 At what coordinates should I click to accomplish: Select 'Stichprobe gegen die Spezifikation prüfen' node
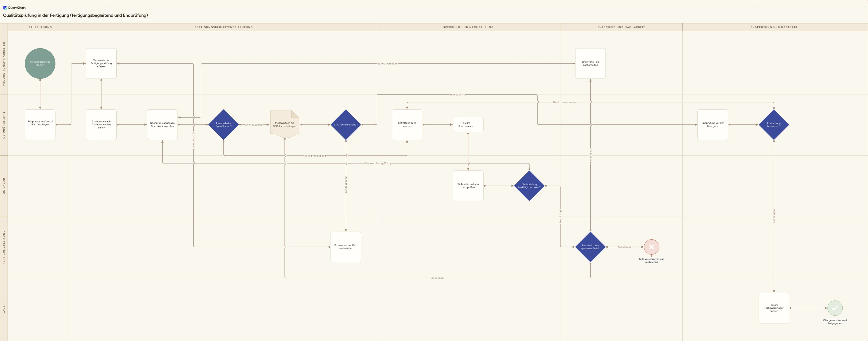[x=162, y=125]
